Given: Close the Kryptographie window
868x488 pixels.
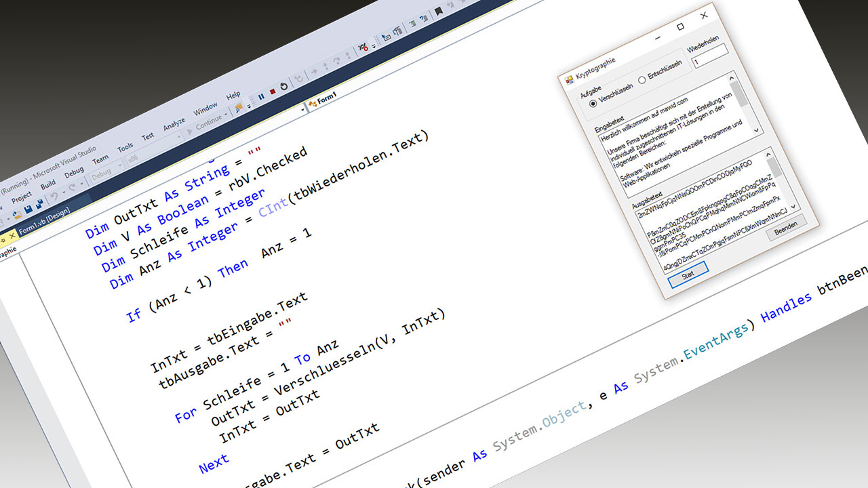Looking at the screenshot, I should click(x=704, y=15).
